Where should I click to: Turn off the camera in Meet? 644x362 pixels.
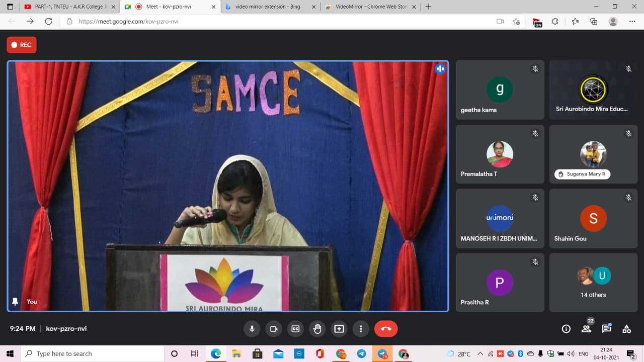(x=274, y=329)
